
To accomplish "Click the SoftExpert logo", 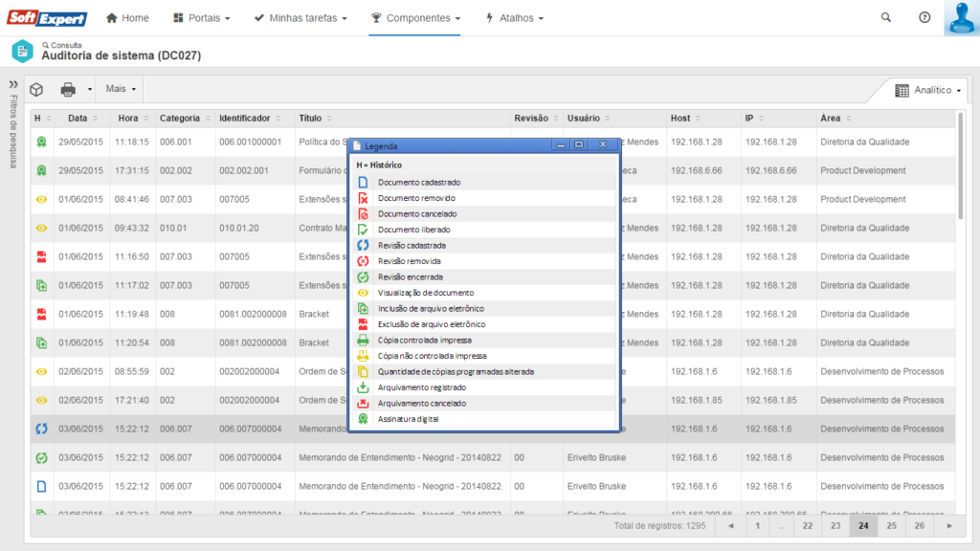I will (x=45, y=18).
